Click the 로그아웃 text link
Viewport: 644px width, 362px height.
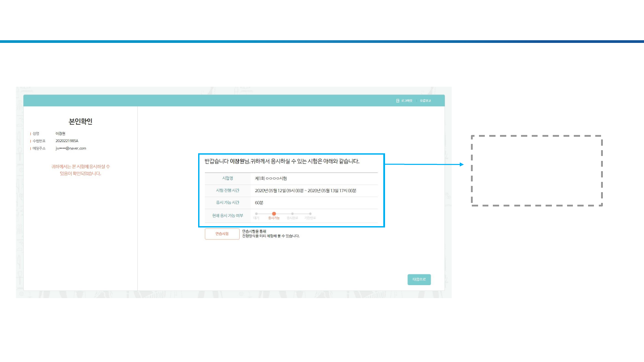tap(407, 101)
